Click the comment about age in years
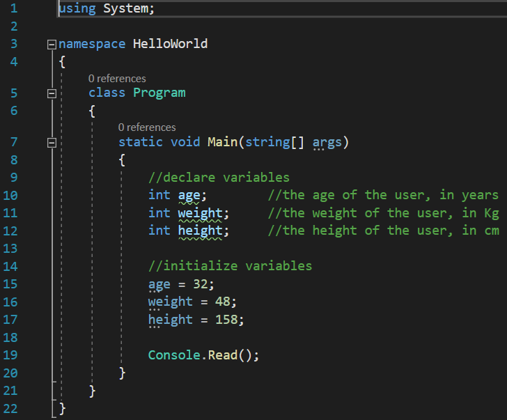507x420 pixels. 383,195
